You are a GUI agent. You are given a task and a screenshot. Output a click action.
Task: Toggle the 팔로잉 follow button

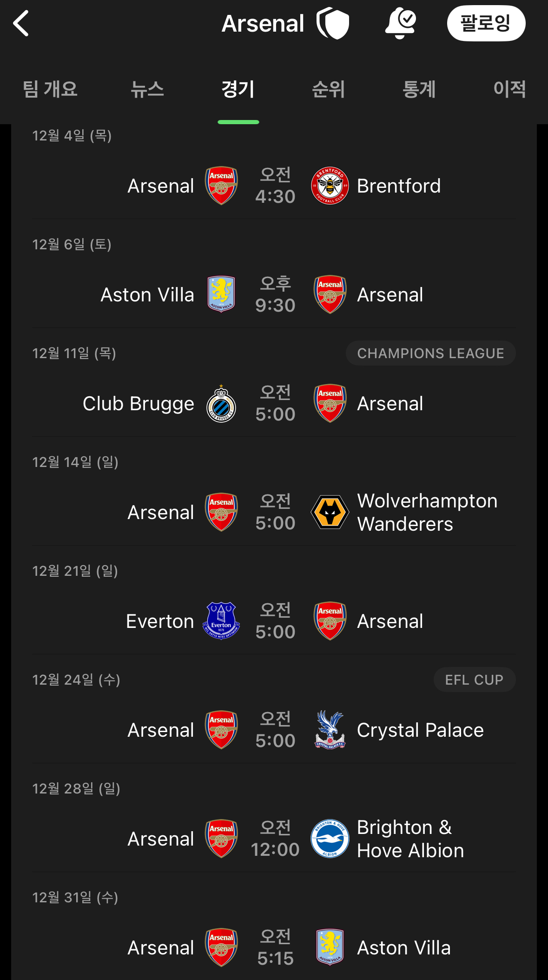(486, 23)
